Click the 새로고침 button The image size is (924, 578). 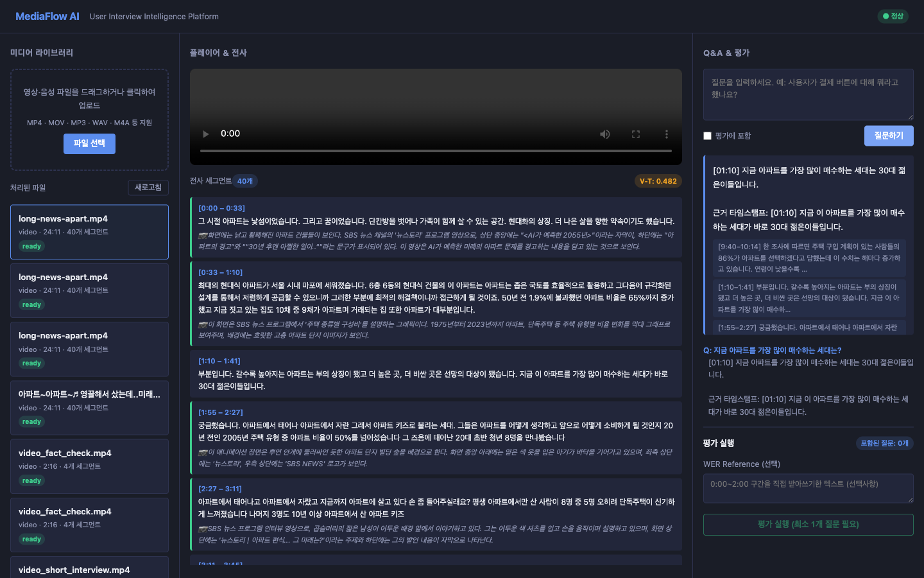(148, 188)
